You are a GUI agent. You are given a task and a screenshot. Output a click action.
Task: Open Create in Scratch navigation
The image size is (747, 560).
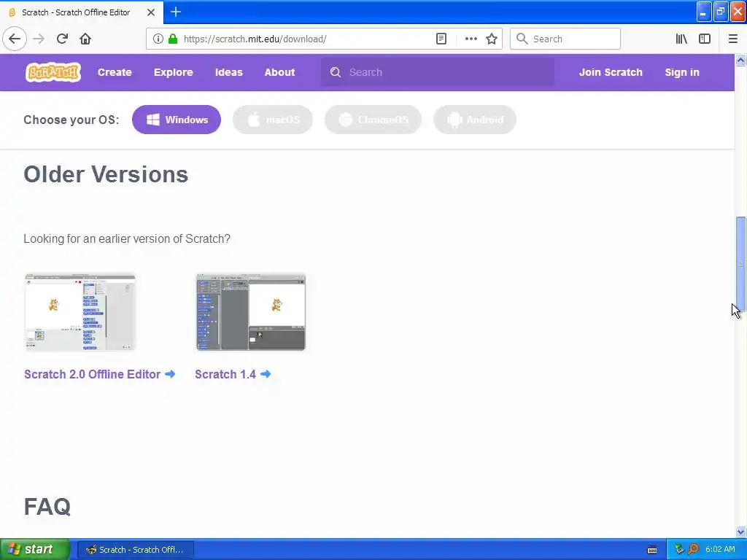tap(115, 72)
